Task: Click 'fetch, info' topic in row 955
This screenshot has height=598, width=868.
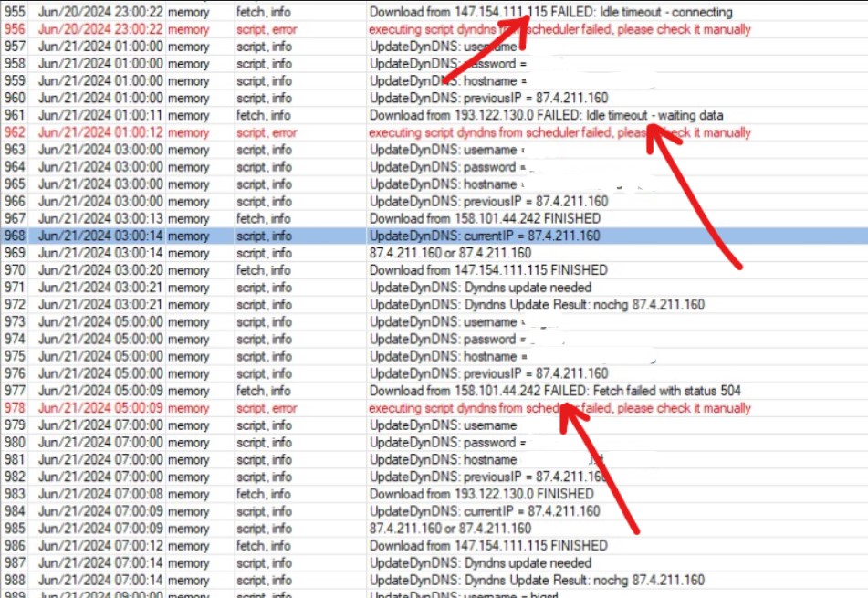Action: point(264,12)
